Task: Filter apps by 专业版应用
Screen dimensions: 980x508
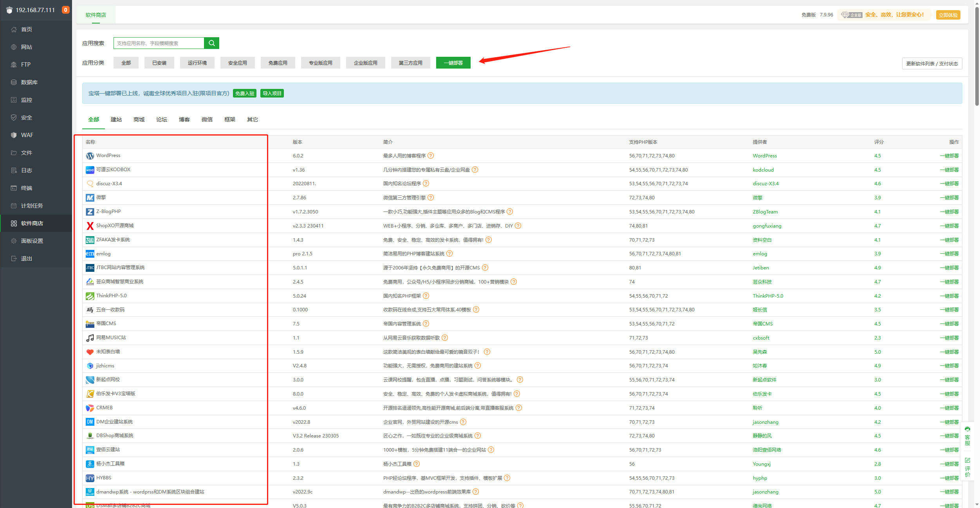Action: 321,63
